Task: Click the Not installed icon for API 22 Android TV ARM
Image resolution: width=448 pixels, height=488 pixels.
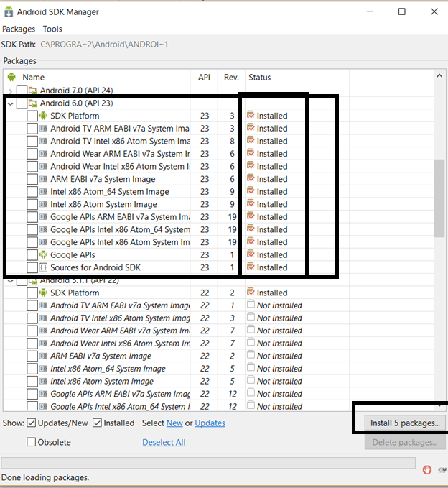Action: coord(251,304)
